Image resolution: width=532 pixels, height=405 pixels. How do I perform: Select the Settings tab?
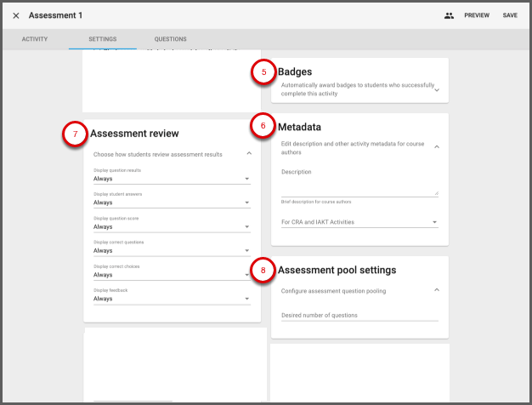103,39
